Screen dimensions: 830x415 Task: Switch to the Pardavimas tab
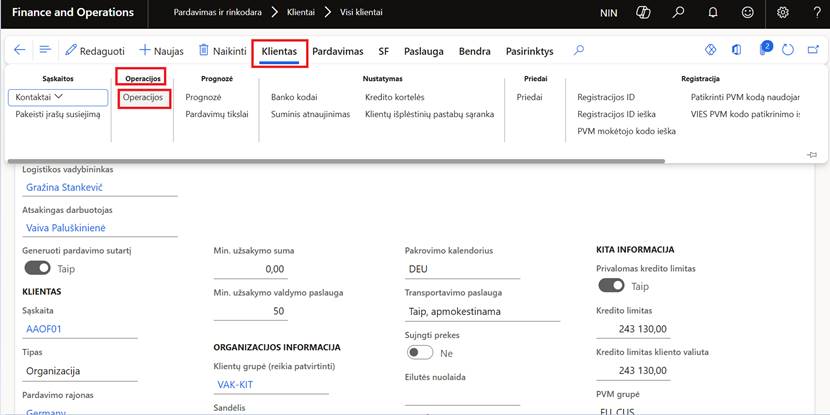click(338, 51)
